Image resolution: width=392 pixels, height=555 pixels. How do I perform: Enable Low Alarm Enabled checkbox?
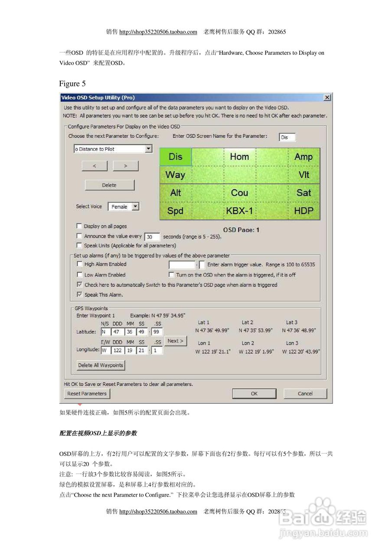(x=79, y=274)
